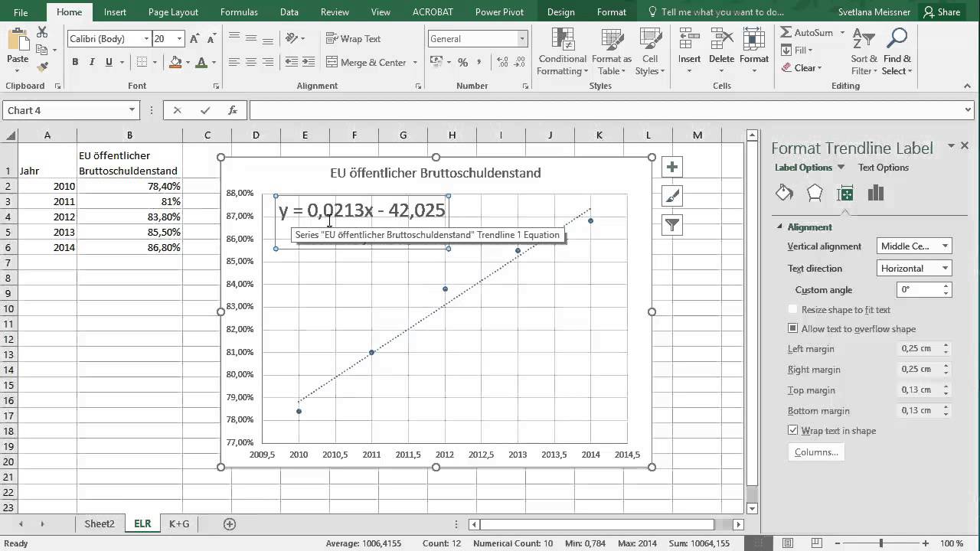Screen dimensions: 980x551
Task: Expand the Text direction dropdown
Action: 914,269
